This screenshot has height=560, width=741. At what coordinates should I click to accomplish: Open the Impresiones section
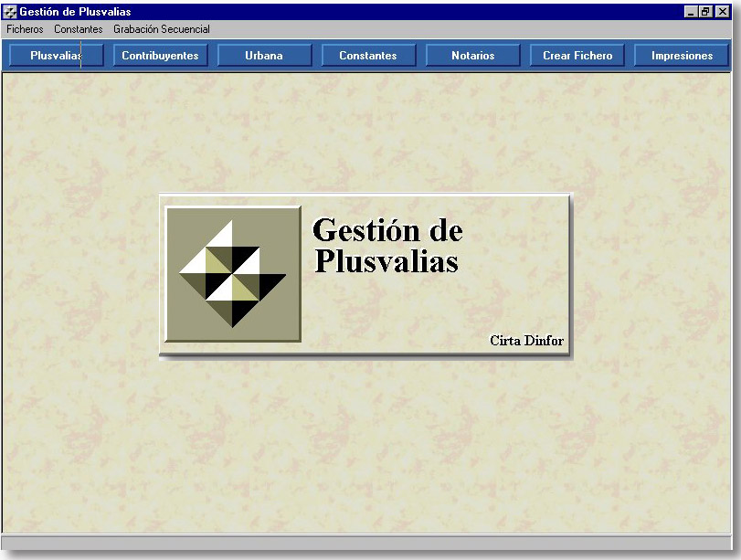(x=682, y=56)
